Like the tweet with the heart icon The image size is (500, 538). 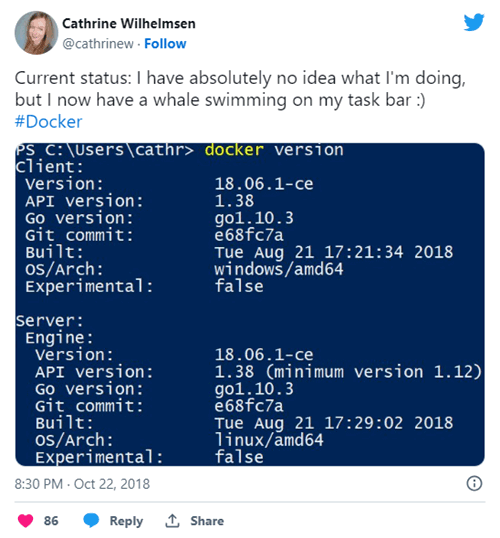[25, 521]
